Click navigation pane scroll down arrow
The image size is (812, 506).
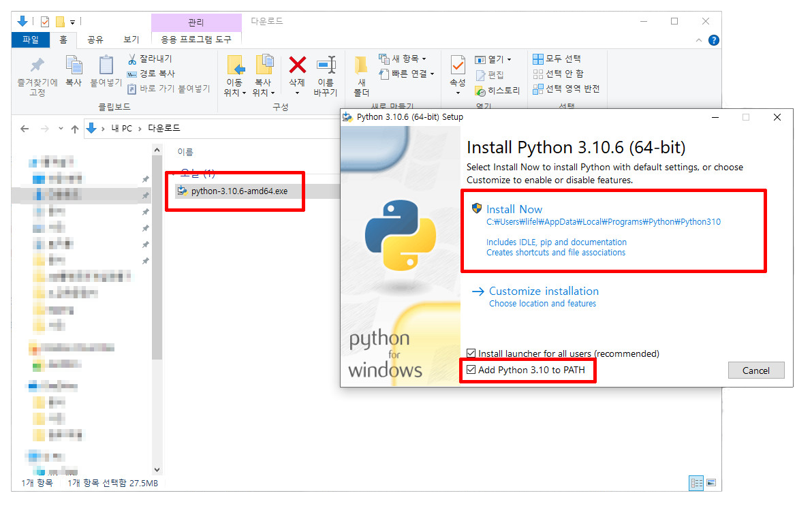157,470
